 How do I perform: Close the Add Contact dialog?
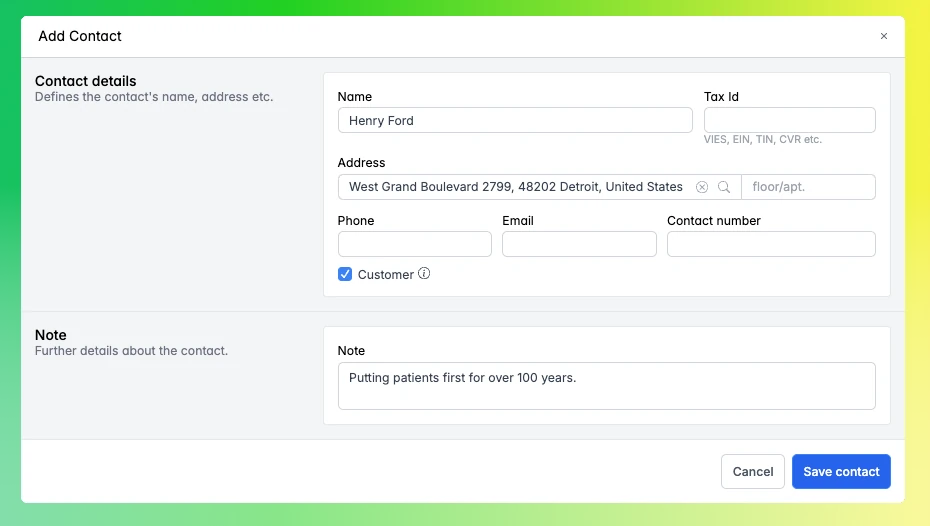[x=883, y=36]
